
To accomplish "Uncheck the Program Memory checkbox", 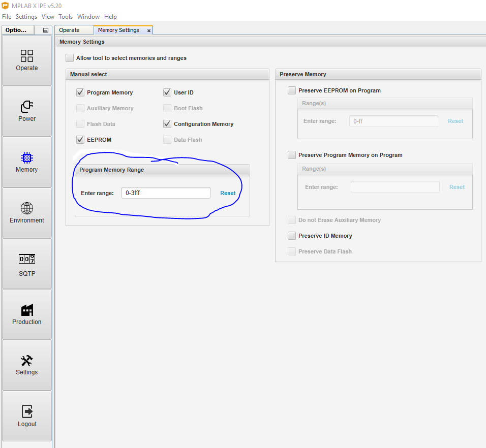I will point(80,92).
